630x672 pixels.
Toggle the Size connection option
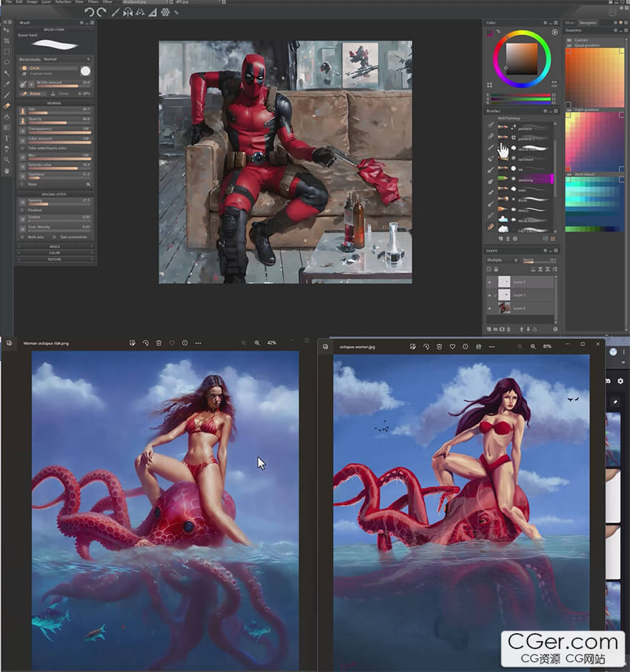coord(70,237)
